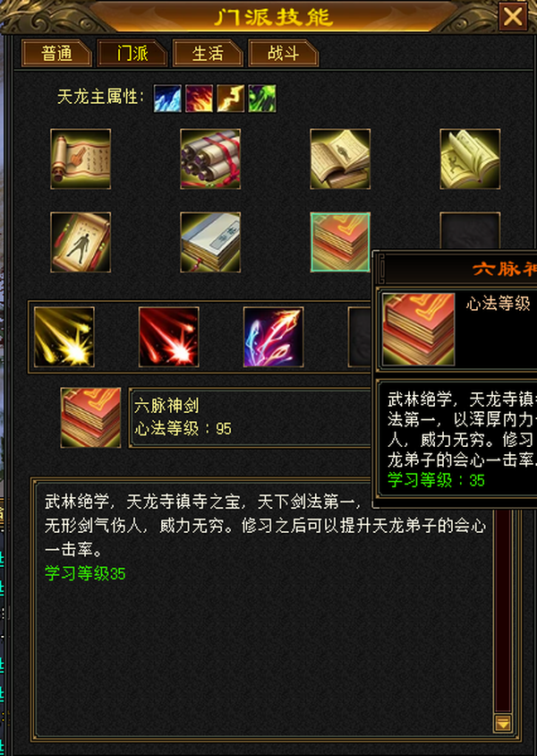Select the open brown book skill icon
Screen dimensions: 537x756
[x=340, y=159]
